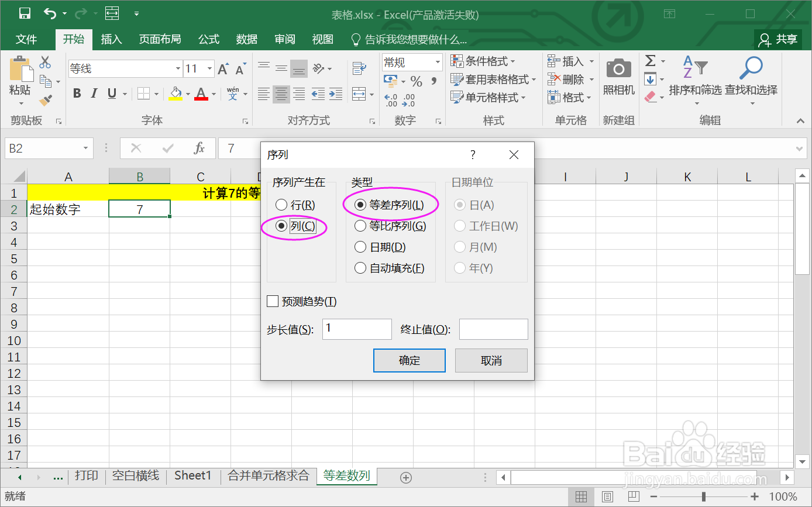Image resolution: width=812 pixels, height=507 pixels.
Task: Click the 确定 button
Action: tap(409, 360)
